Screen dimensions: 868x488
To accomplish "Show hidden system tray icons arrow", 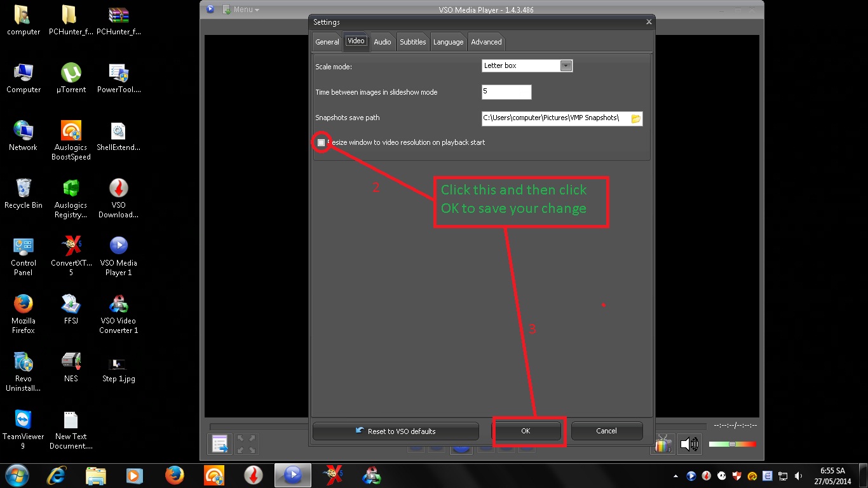I will (x=675, y=476).
